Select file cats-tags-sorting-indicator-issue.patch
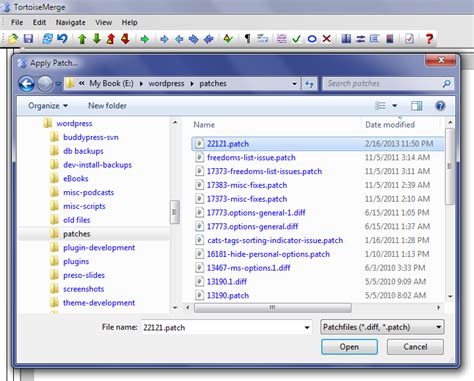This screenshot has height=381, width=474. click(275, 240)
